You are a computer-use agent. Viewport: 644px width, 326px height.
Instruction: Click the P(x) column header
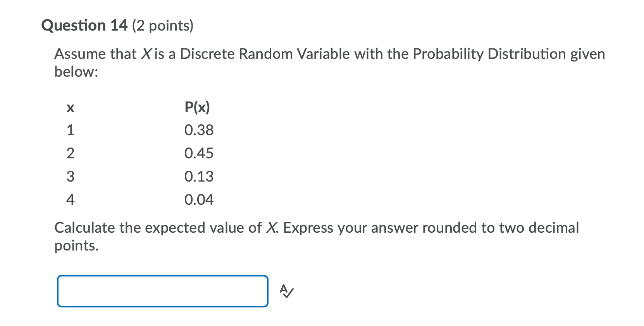(197, 107)
